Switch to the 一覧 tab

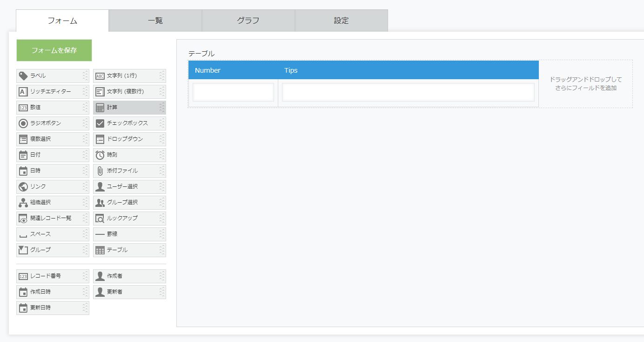[x=155, y=21]
